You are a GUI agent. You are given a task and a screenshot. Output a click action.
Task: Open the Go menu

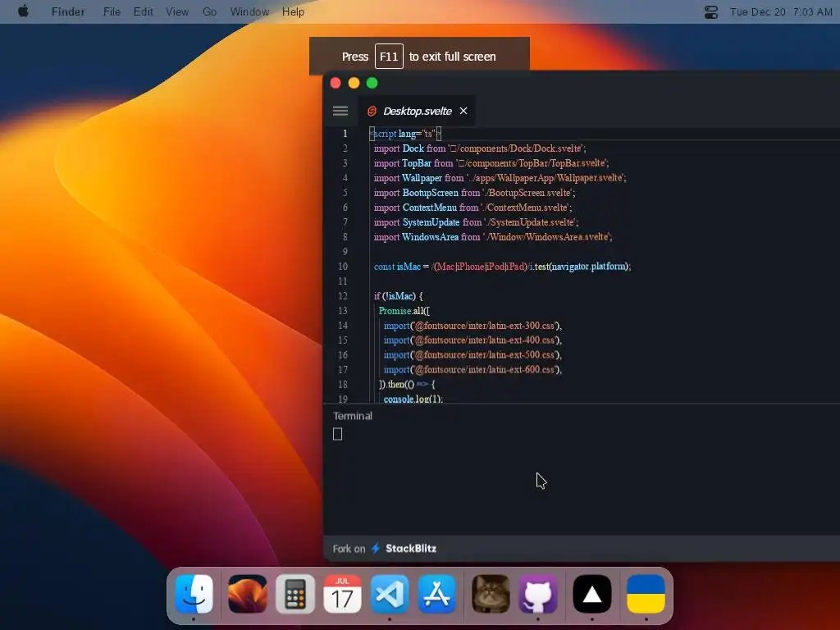click(209, 11)
